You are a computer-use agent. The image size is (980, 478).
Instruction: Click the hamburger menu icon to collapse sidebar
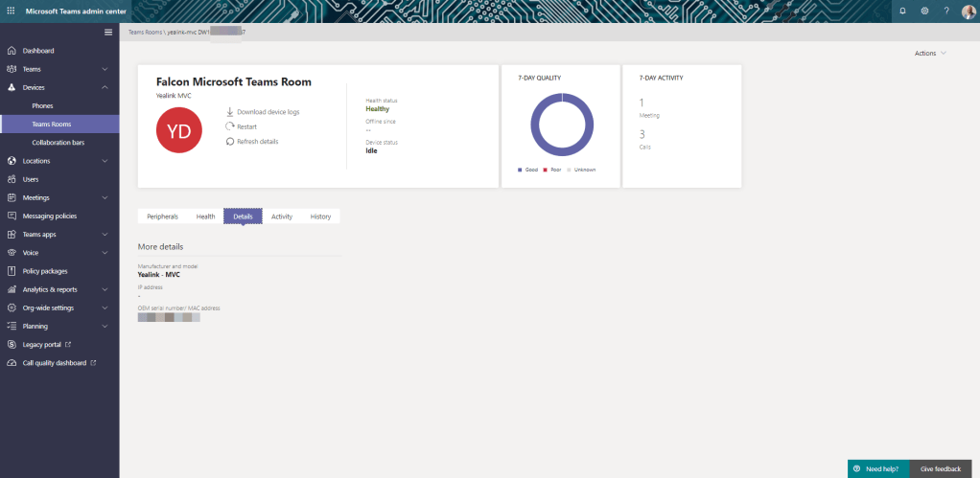[108, 33]
